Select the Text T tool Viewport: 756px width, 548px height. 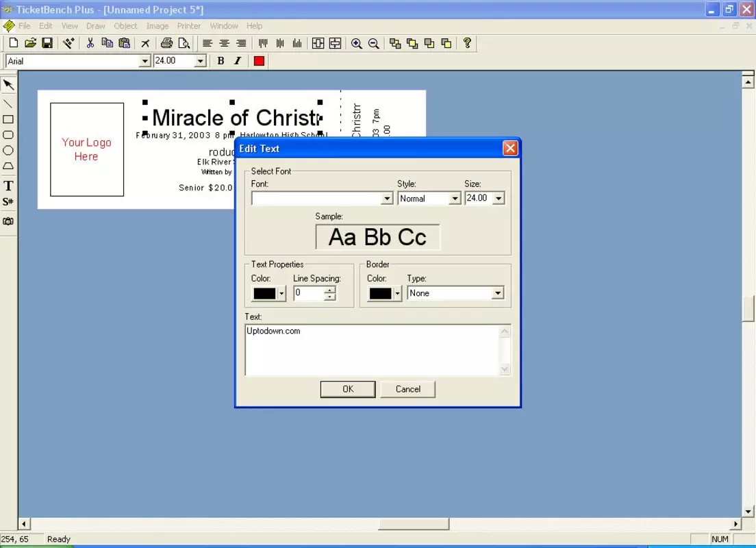(x=8, y=186)
